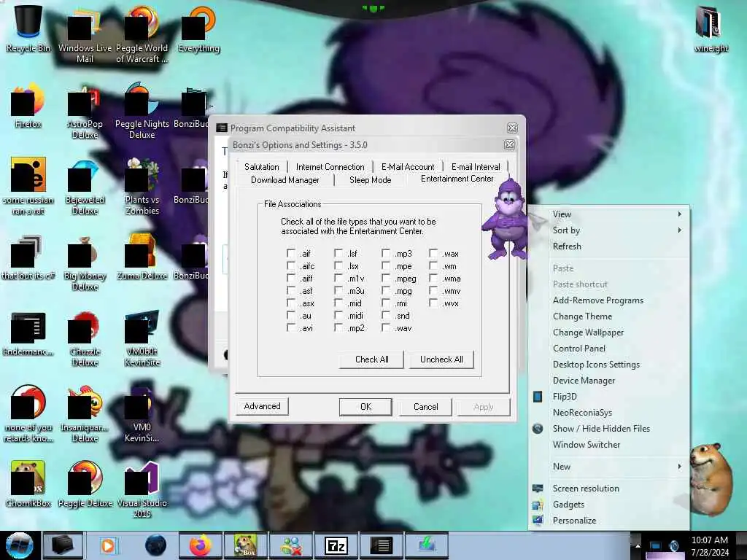This screenshot has height=560, width=747.
Task: Check the .mpeg file type
Action: [x=386, y=278]
